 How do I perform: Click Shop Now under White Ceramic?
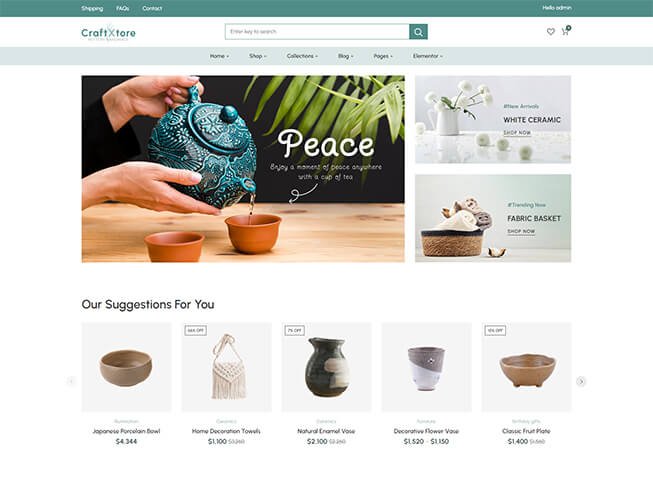517,133
